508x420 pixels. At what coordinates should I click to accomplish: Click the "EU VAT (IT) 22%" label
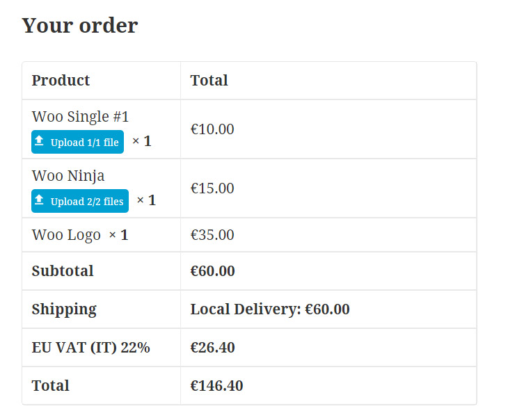(90, 347)
